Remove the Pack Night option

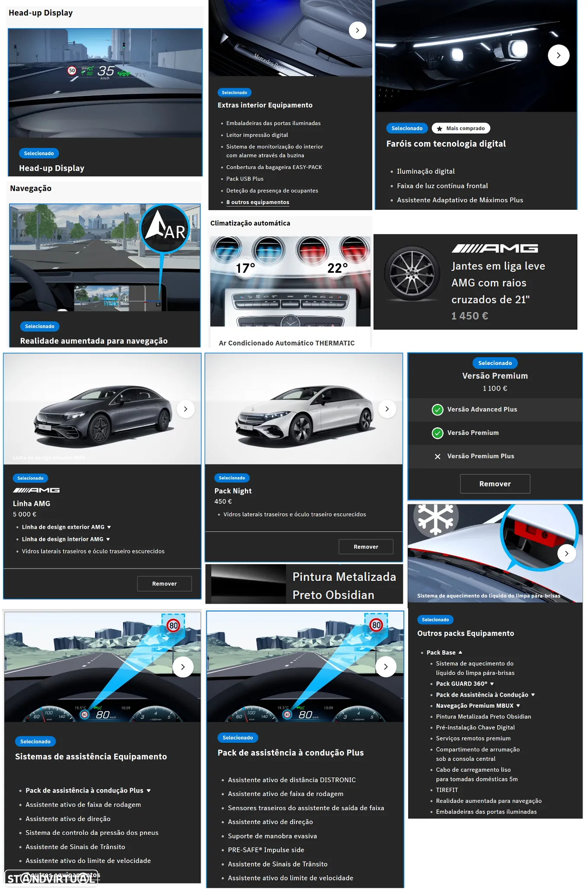click(366, 547)
